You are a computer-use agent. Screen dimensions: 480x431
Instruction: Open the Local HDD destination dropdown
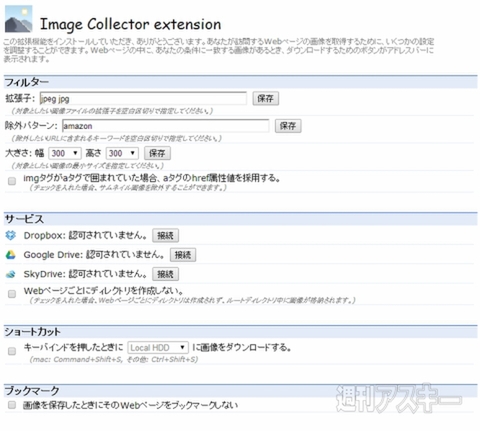tap(158, 348)
